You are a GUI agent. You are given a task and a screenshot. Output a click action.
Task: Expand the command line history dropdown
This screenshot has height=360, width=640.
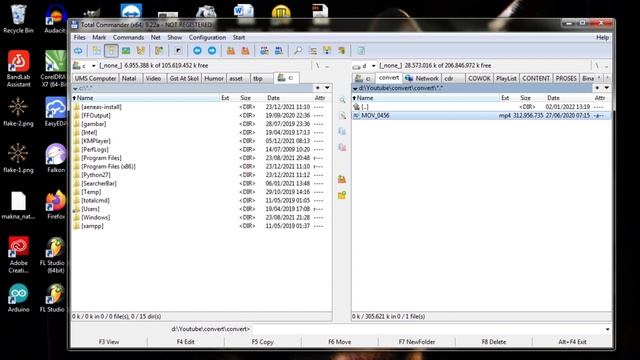click(x=607, y=329)
